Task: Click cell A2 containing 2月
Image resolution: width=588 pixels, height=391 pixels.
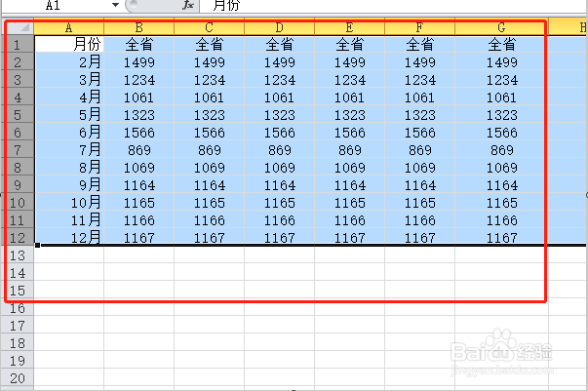Action: [x=69, y=61]
